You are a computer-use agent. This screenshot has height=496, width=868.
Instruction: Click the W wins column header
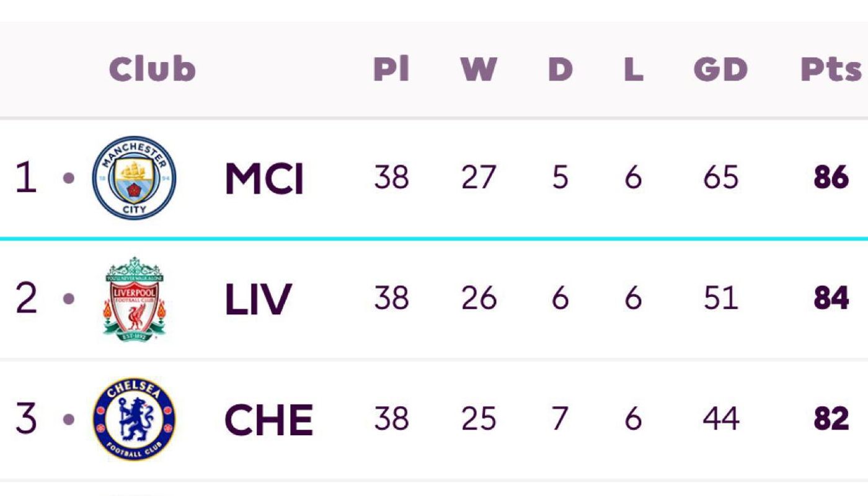tap(479, 69)
